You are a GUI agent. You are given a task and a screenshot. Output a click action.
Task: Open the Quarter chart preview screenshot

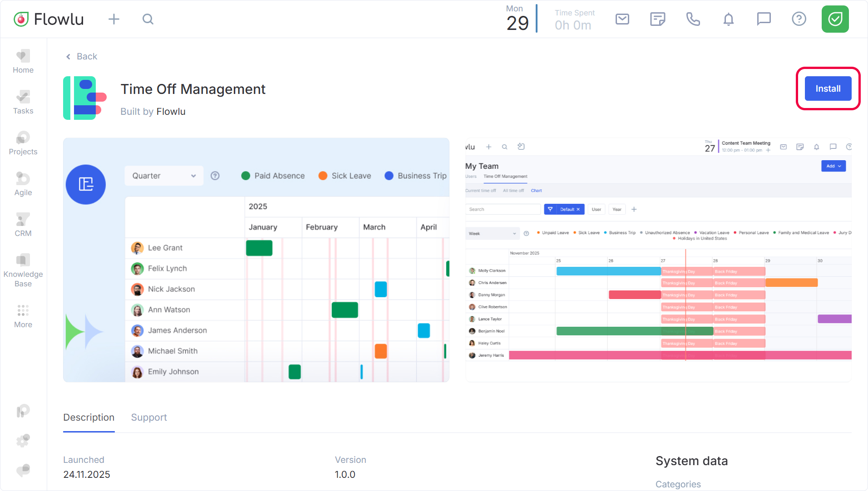pyautogui.click(x=256, y=260)
